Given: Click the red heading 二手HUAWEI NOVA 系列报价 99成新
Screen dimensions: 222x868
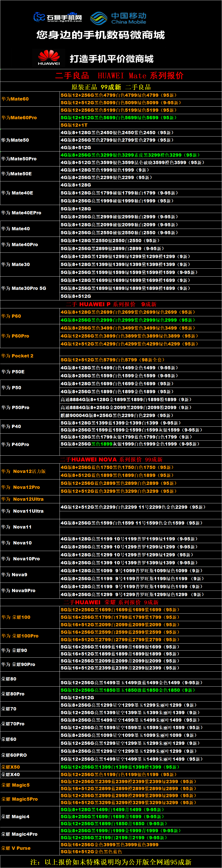Looking at the screenshot, I should tap(111, 459).
